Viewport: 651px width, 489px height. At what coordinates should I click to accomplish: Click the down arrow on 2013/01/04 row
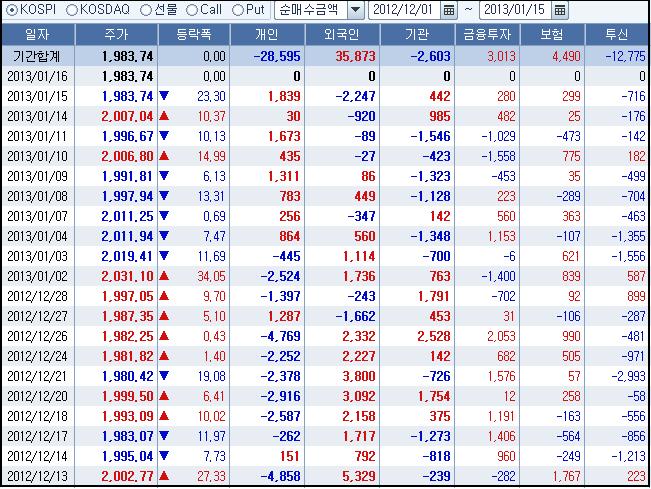[164, 236]
